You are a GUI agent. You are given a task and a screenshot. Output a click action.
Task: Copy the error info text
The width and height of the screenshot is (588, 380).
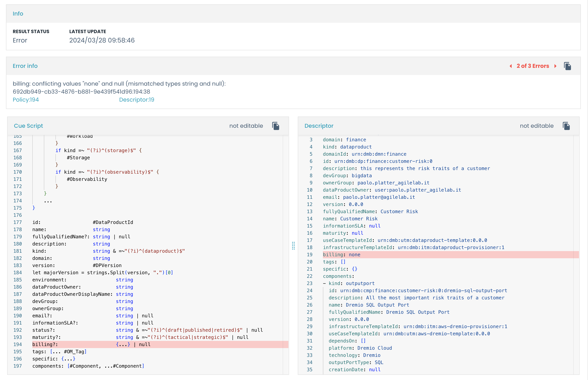pos(567,66)
